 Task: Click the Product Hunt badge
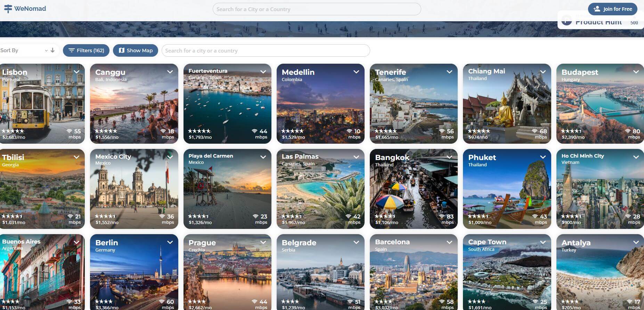click(600, 22)
